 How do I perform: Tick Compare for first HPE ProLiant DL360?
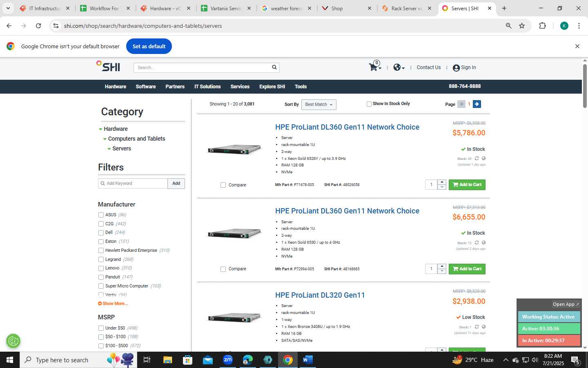[223, 185]
